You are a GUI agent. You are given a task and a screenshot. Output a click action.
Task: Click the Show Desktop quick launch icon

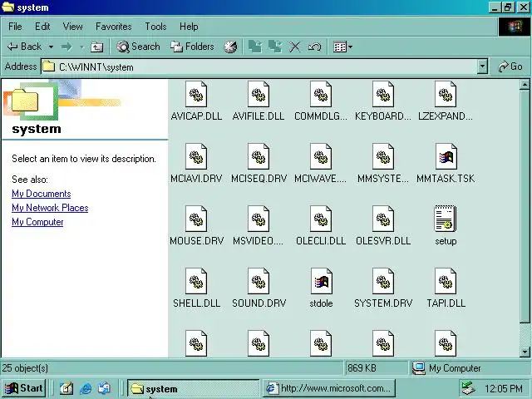(x=66, y=388)
